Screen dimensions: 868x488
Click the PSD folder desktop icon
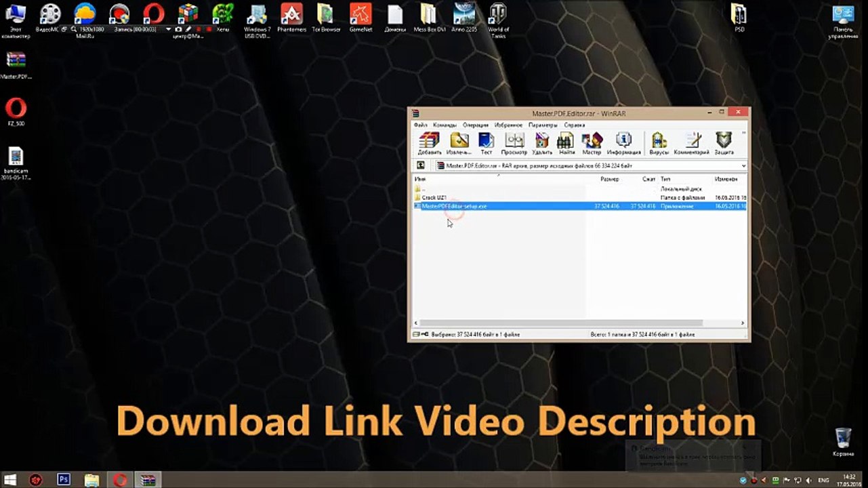pos(739,18)
